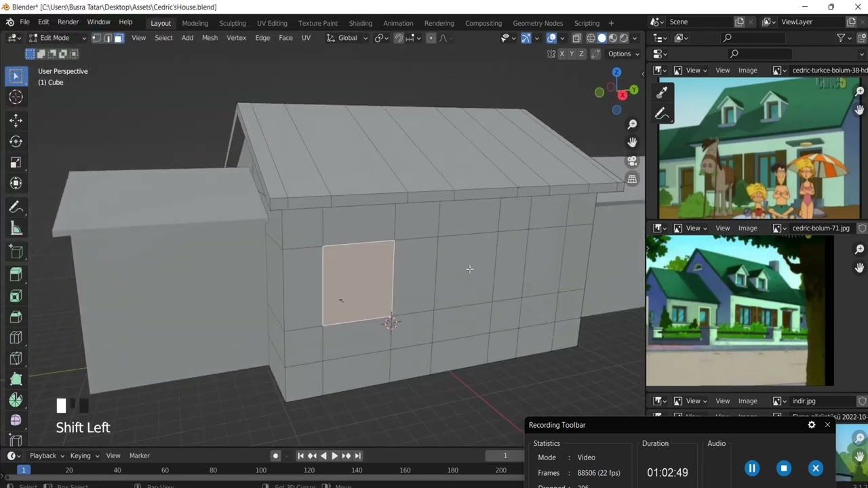Toggle Z axis mirror
Image resolution: width=868 pixels, height=488 pixels.
coord(581,54)
